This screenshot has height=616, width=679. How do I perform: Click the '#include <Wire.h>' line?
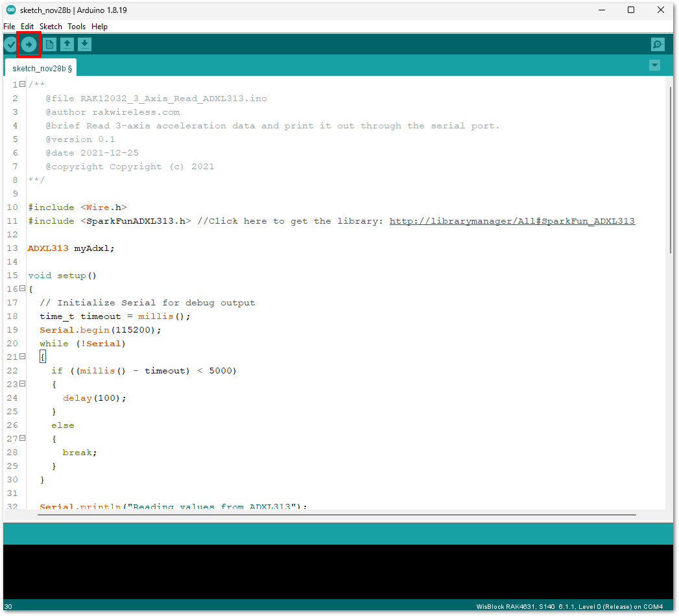[78, 207]
